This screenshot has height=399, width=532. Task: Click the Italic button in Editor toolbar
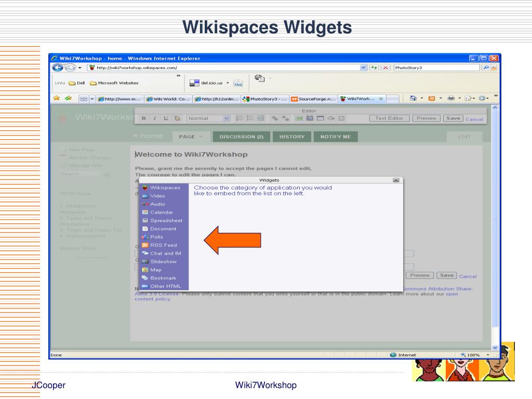click(155, 118)
